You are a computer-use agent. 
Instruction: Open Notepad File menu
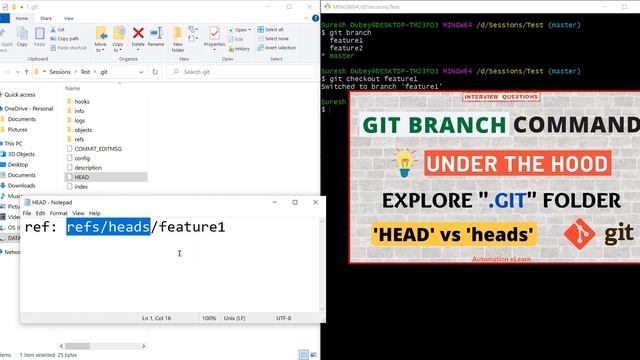(27, 213)
